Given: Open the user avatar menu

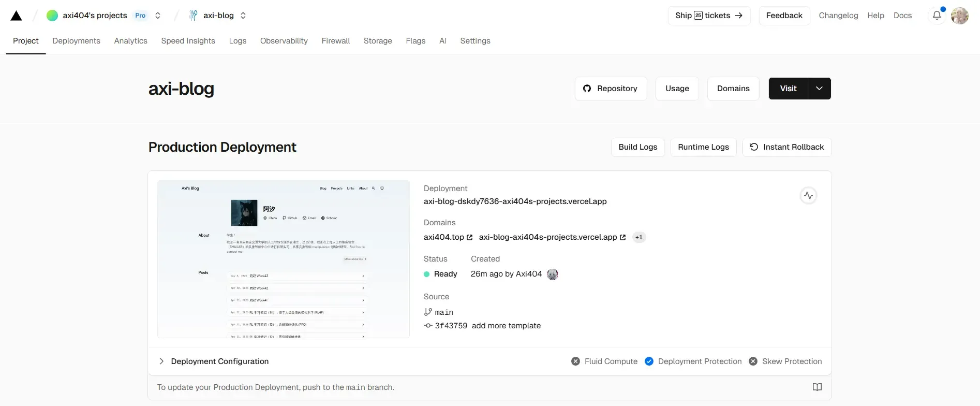Looking at the screenshot, I should 960,16.
